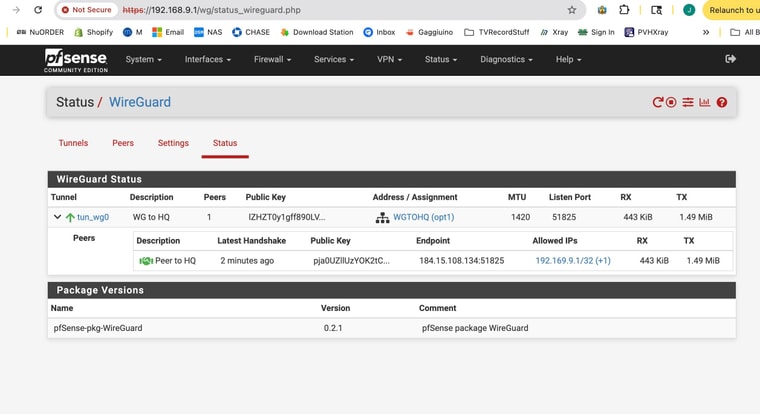Image resolution: width=760 pixels, height=414 pixels.
Task: Click the red help question mark icon
Action: coord(721,102)
